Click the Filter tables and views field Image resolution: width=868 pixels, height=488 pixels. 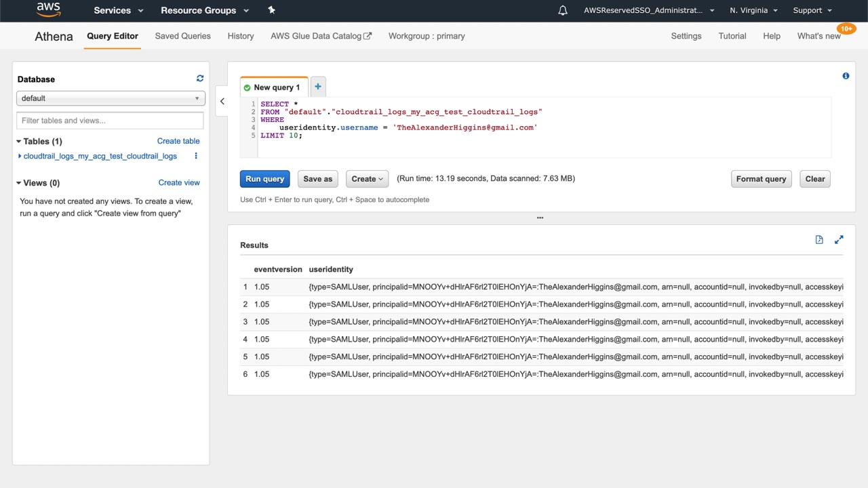(110, 121)
